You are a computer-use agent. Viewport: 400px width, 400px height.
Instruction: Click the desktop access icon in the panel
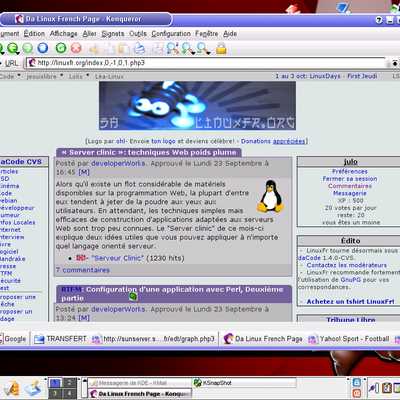coord(32,388)
